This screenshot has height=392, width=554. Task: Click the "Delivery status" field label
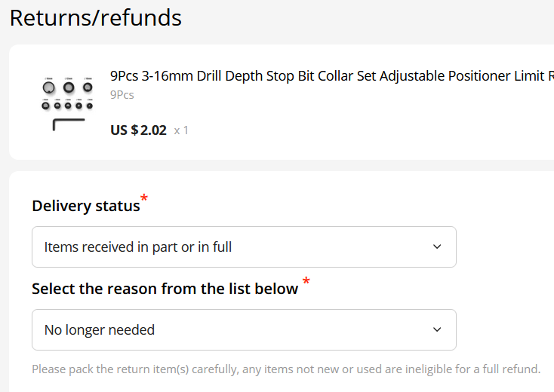tap(86, 206)
